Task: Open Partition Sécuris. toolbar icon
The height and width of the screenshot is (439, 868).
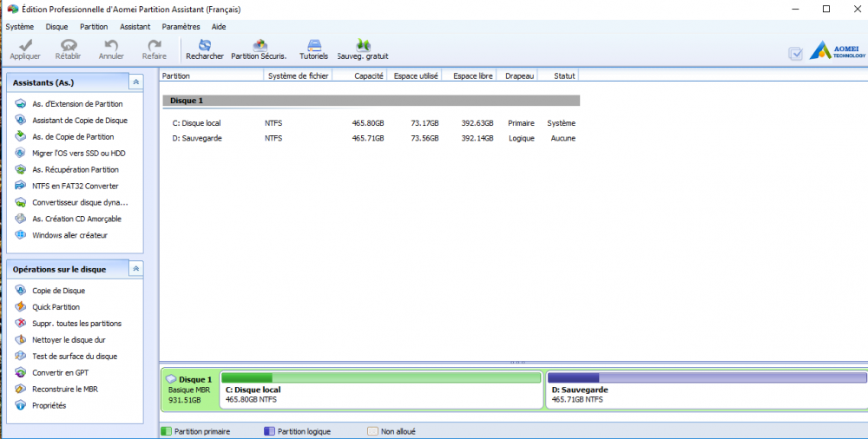Action: coord(259,45)
